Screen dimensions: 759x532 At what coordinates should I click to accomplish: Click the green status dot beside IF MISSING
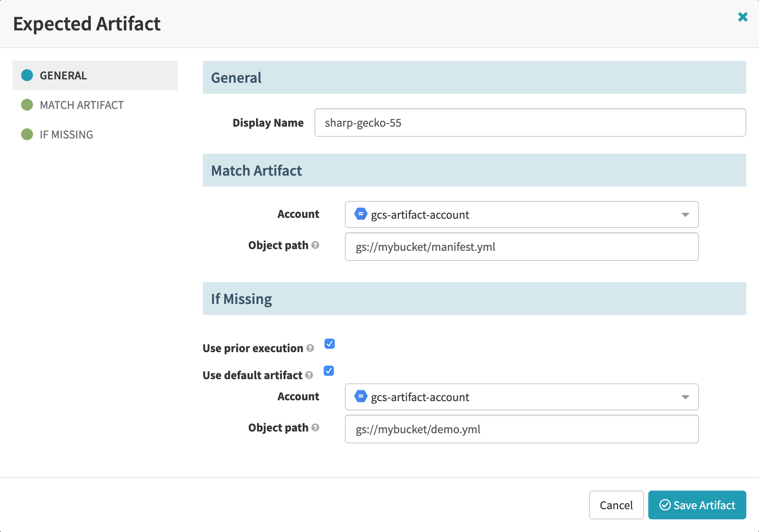27,134
